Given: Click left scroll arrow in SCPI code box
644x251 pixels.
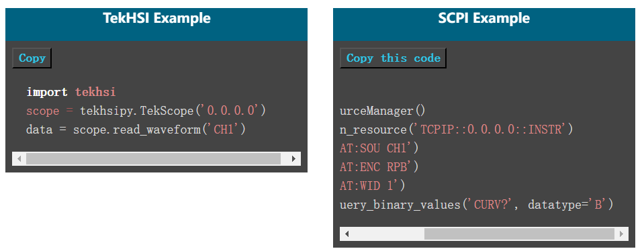Looking at the screenshot, I should tap(347, 234).
